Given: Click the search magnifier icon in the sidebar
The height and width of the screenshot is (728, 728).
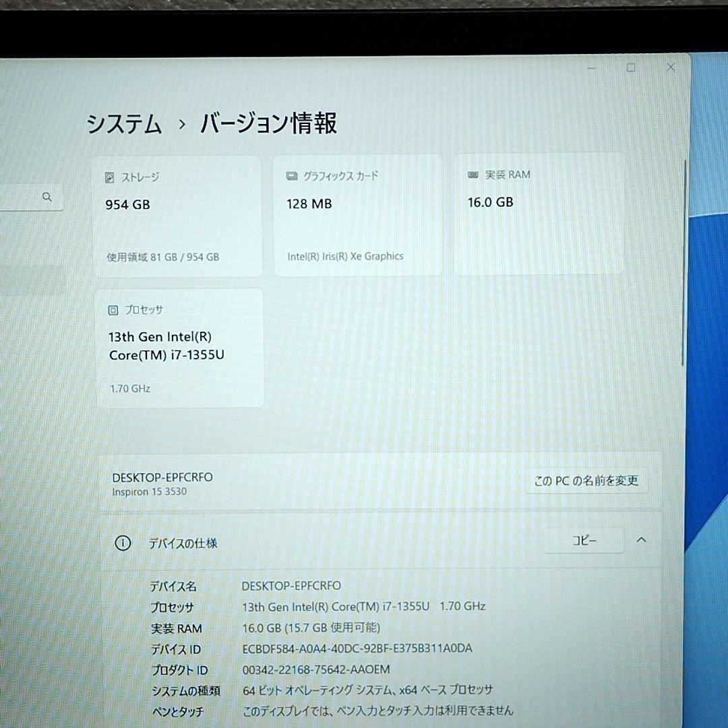Looking at the screenshot, I should (x=47, y=197).
